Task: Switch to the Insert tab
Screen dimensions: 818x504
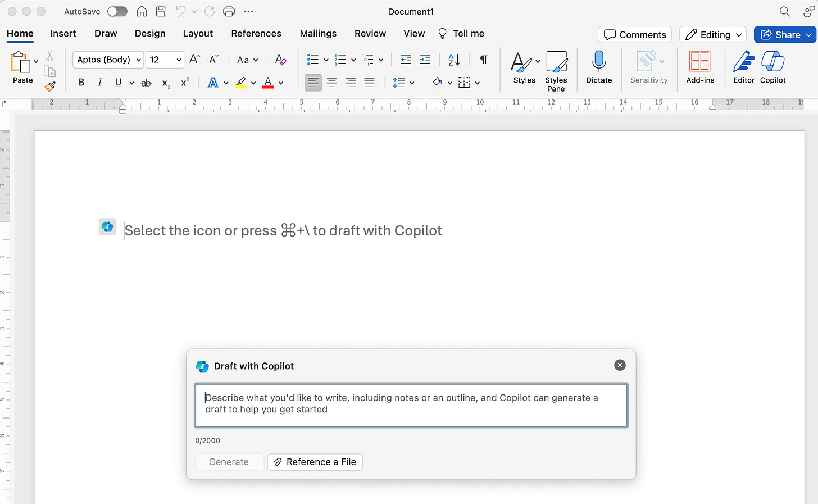Action: (63, 33)
